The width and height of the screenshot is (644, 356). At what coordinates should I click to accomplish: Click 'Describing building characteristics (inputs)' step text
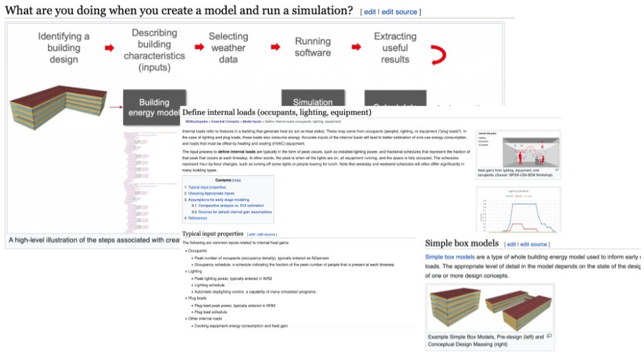pyautogui.click(x=155, y=50)
